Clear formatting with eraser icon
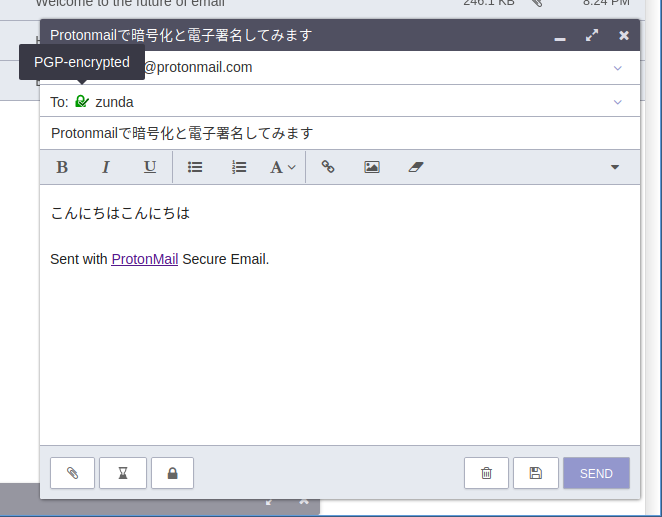The height and width of the screenshot is (517, 662). click(416, 167)
